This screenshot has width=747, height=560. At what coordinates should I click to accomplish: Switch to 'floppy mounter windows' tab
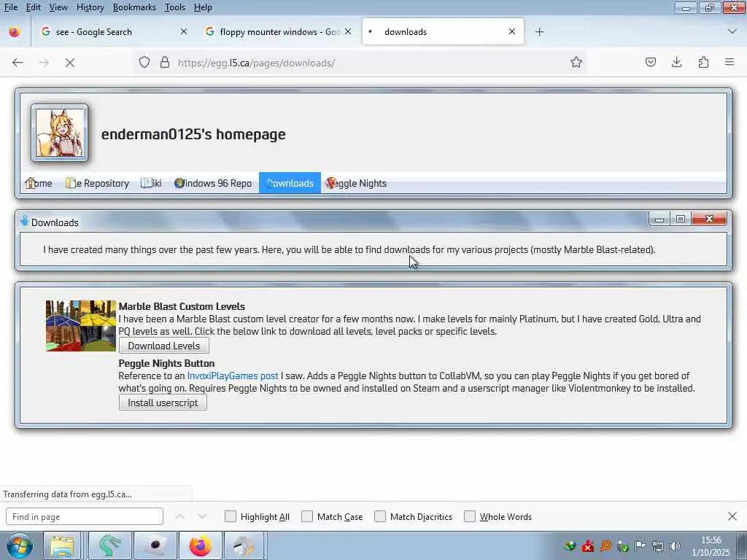(x=279, y=32)
